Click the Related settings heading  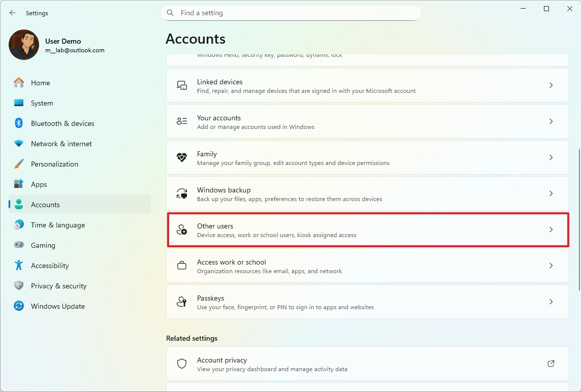[x=192, y=338]
